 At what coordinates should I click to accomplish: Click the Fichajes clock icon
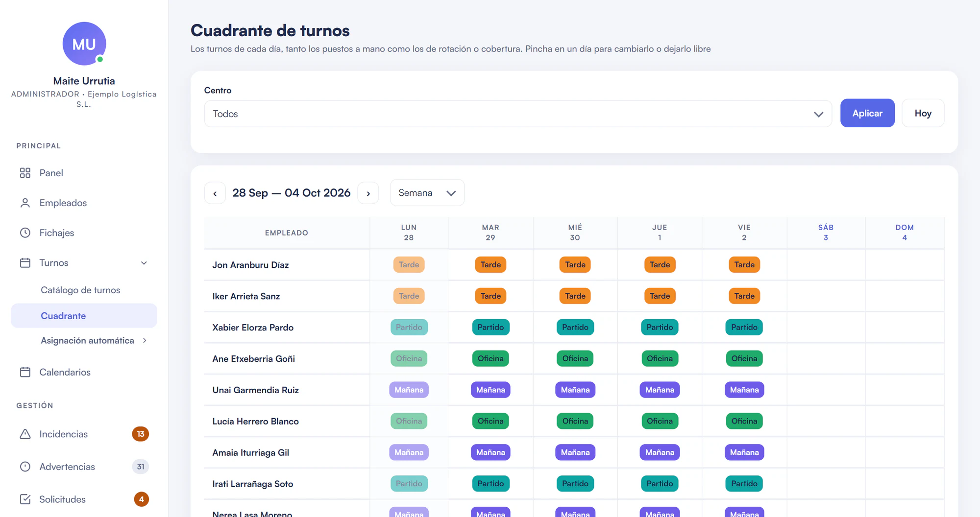click(25, 233)
